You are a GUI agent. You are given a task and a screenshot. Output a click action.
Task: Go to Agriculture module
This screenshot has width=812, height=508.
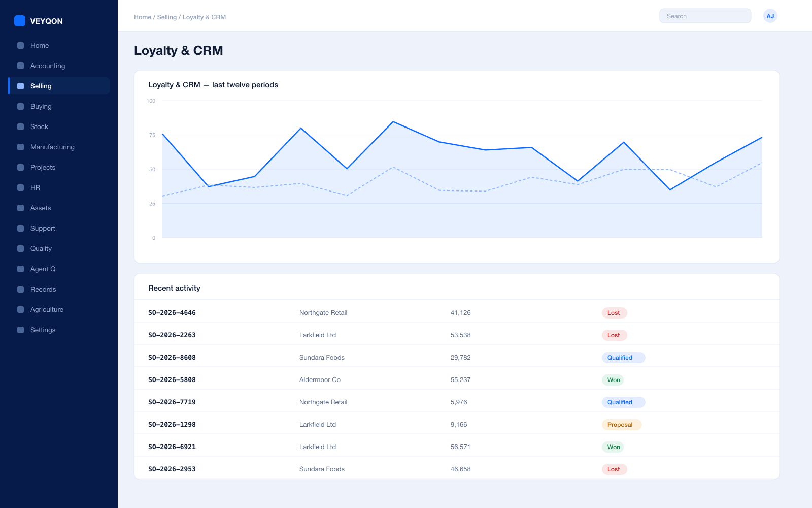[x=59, y=309]
